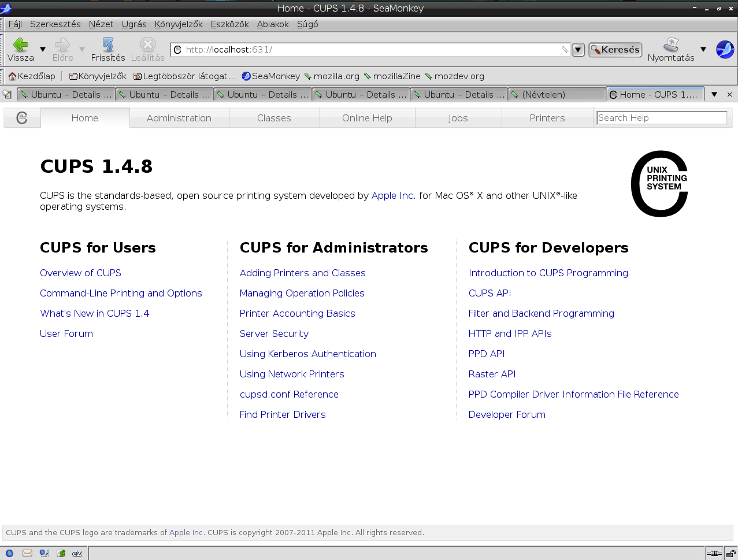Open the Adding Printers and Classes link
Screen dimensions: 738x560
coord(302,273)
